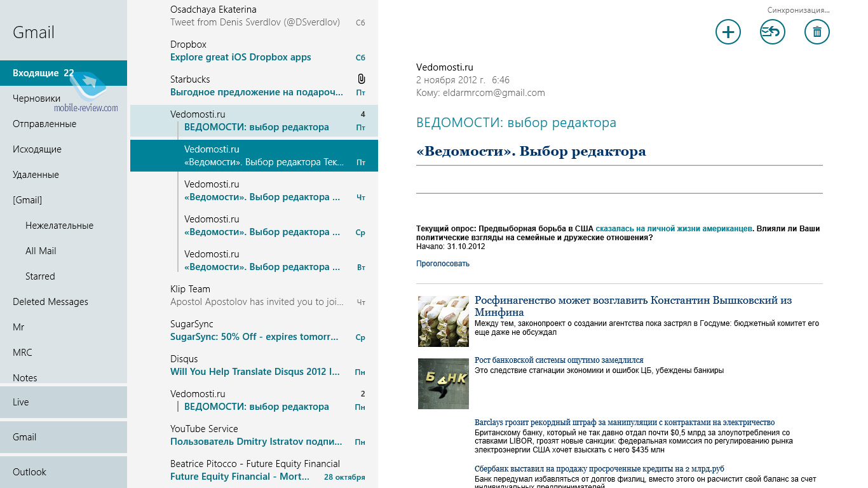This screenshot has width=868, height=488.
Task: Click the «Ведомости». Выбор редактора heading
Action: tap(531, 152)
